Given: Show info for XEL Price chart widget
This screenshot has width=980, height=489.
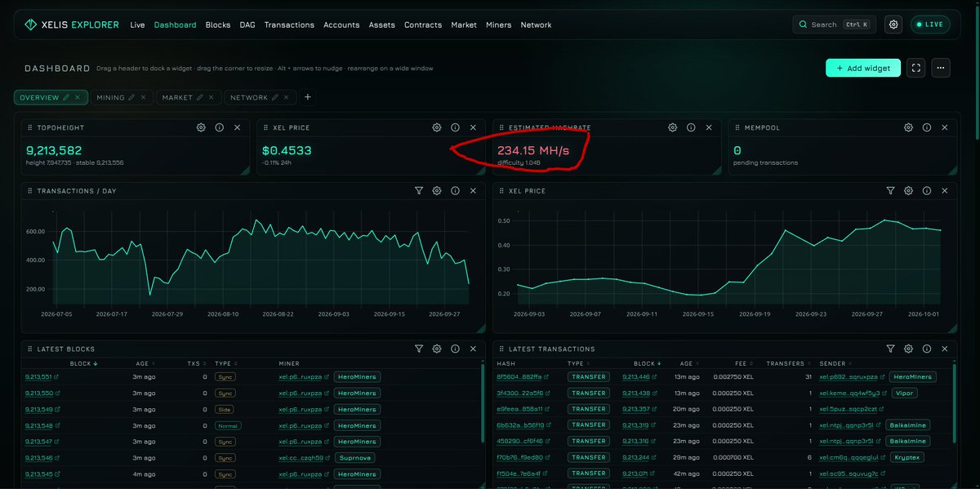Looking at the screenshot, I should 927,190.
